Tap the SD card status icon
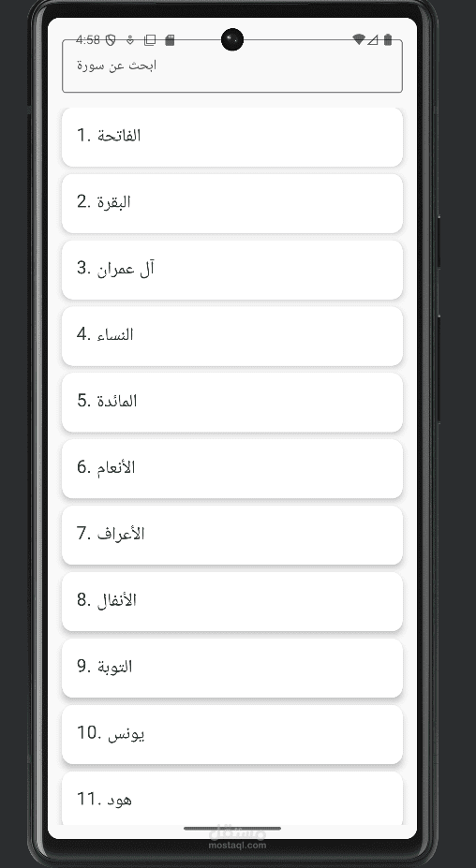This screenshot has width=476, height=868. click(x=171, y=40)
